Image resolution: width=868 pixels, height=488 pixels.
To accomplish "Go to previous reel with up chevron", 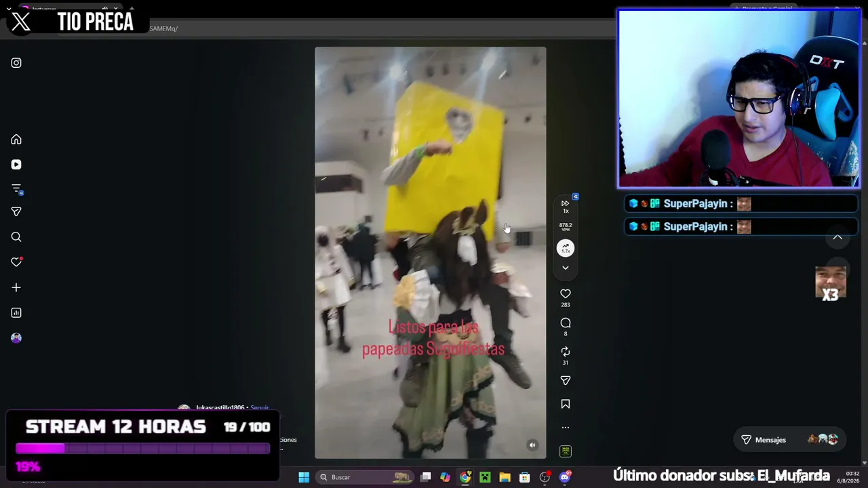I will pyautogui.click(x=837, y=237).
